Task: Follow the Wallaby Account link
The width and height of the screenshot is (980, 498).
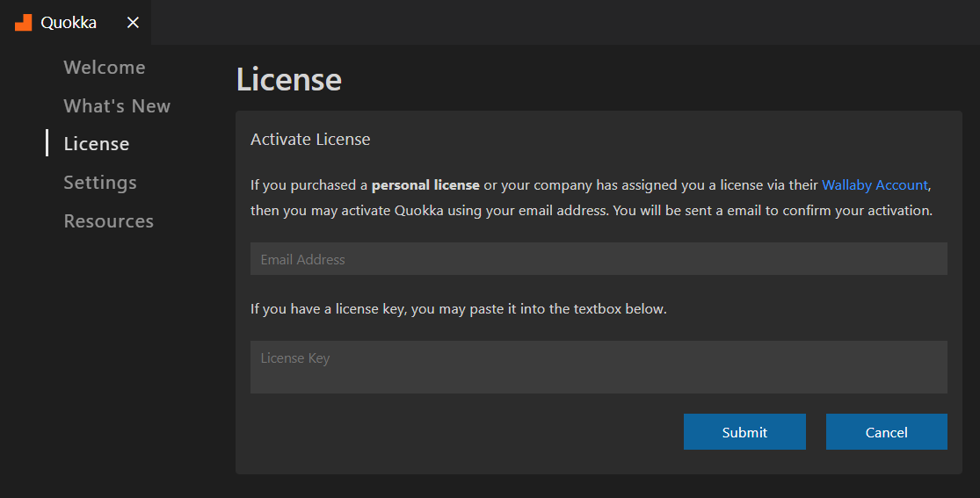Action: coord(875,185)
